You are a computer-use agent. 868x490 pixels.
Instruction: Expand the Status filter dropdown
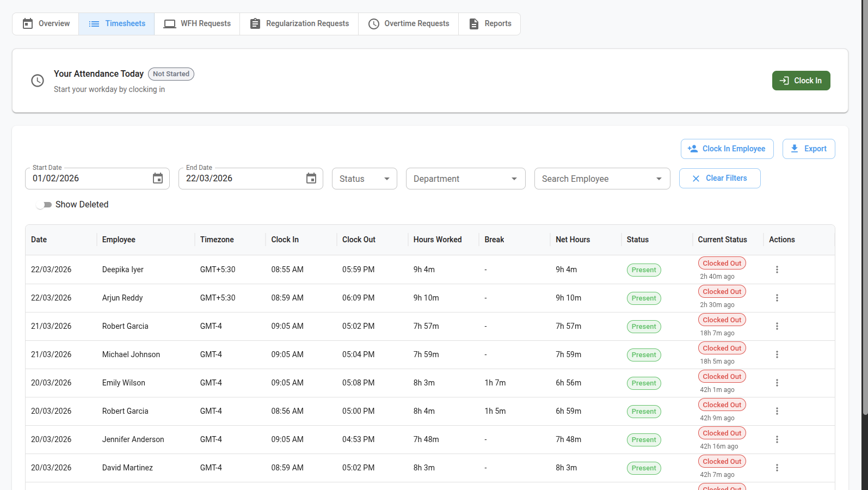(x=364, y=179)
